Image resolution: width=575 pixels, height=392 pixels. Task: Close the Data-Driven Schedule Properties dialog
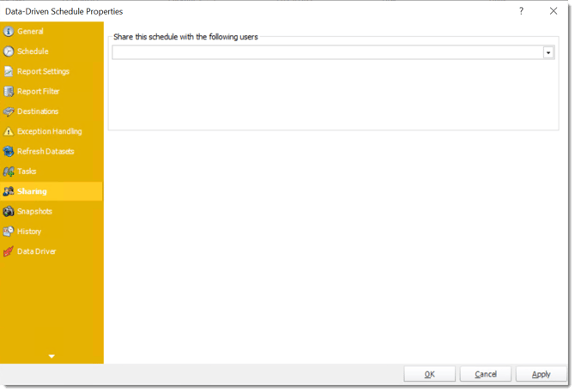554,11
